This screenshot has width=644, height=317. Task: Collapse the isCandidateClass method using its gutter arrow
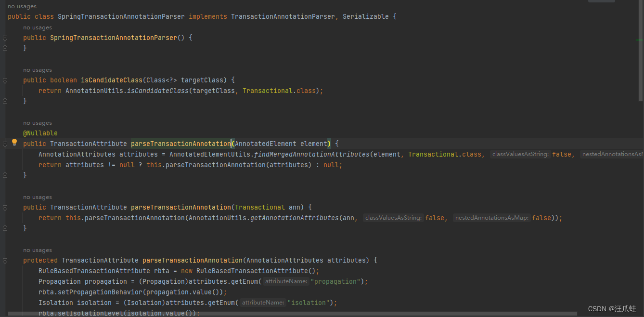[x=5, y=79]
